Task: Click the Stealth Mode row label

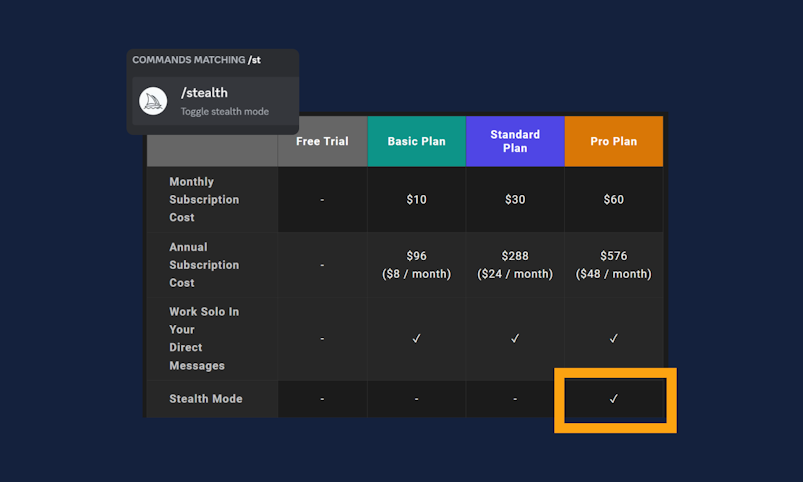Action: pos(206,399)
